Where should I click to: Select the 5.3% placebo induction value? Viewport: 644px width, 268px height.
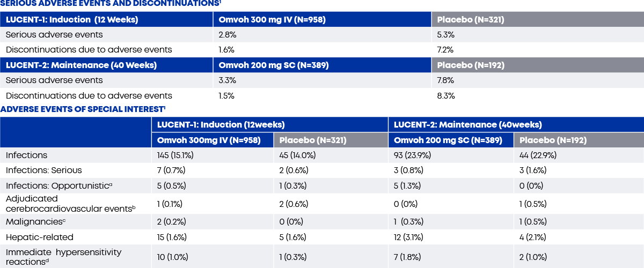tap(446, 34)
